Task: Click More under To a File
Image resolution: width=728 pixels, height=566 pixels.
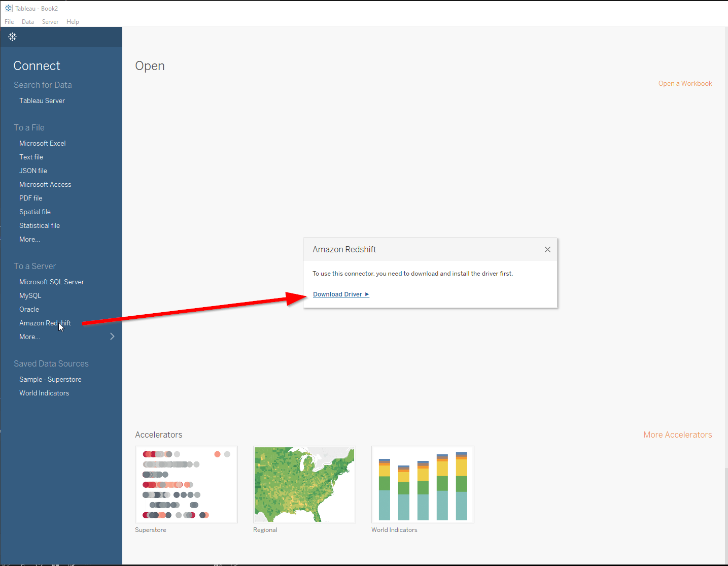Action: click(29, 239)
